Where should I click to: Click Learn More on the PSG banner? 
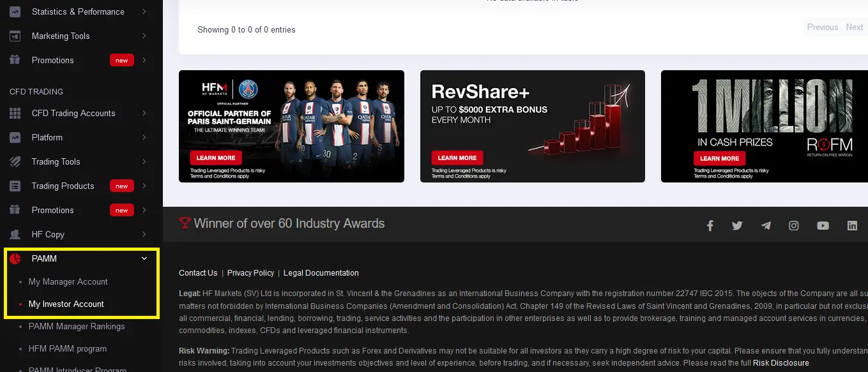click(216, 158)
